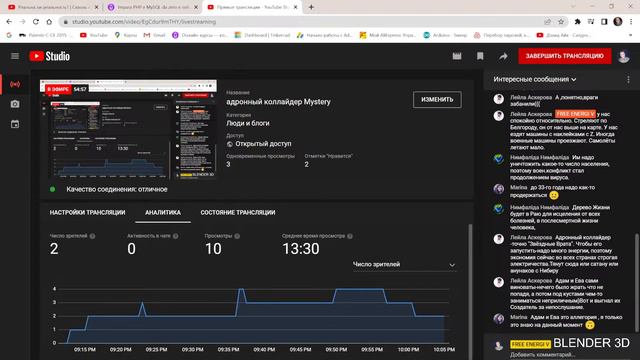Open browser extensions puzzle icon
The height and width of the screenshot is (360, 640).
[x=577, y=22]
